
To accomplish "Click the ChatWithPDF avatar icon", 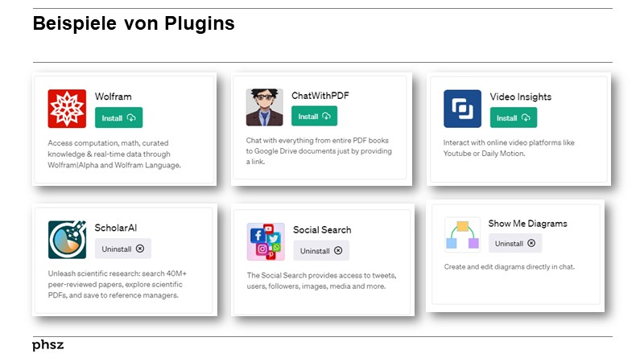I will click(x=265, y=107).
